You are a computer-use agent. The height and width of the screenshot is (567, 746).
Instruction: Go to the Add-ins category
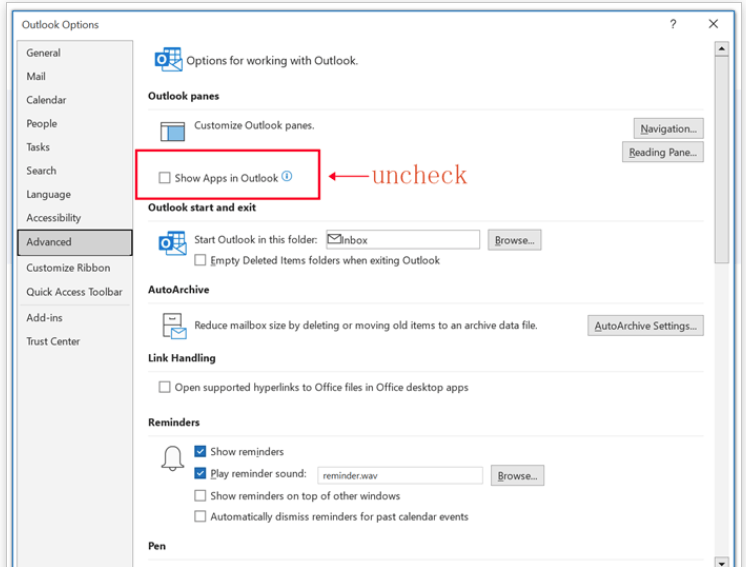(x=75, y=318)
